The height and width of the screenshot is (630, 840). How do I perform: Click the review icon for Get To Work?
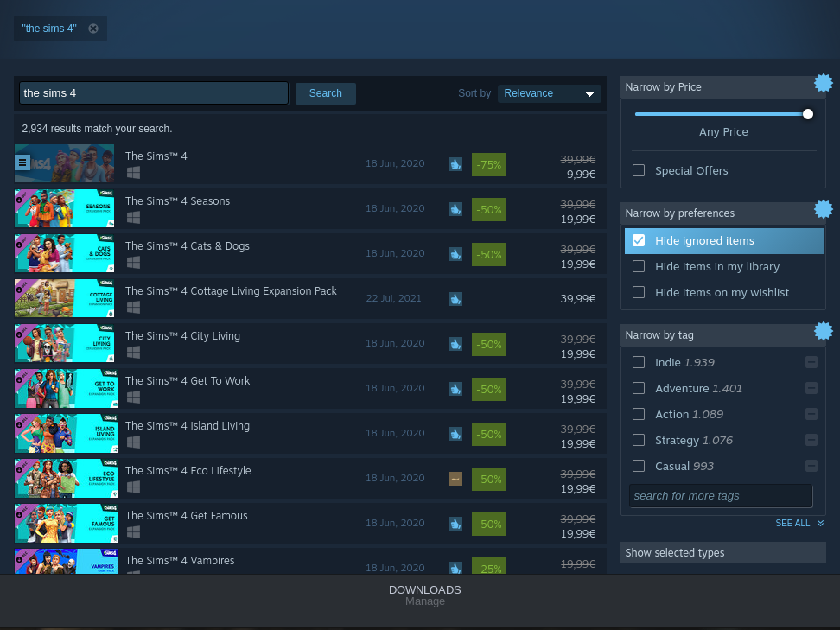455,389
